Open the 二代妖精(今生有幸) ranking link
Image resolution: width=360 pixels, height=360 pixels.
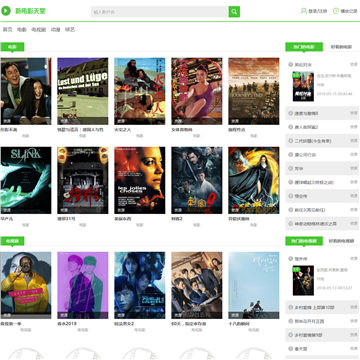click(308, 141)
